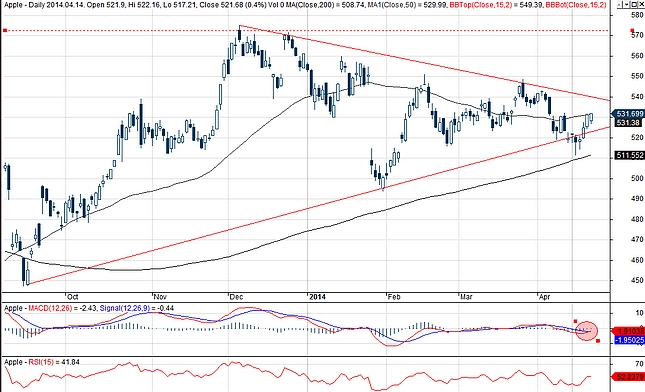Click the Mar label on the time axis
645x392 pixels.
466,297
